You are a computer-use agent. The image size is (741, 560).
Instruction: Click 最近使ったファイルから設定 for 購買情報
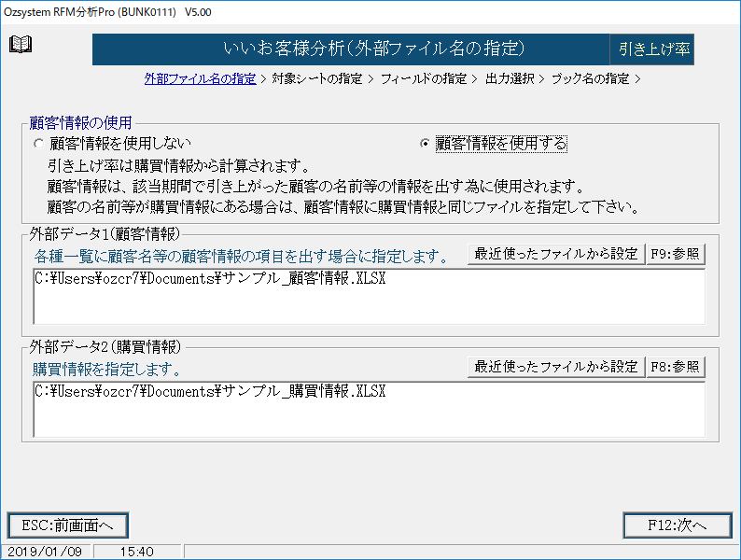556,367
